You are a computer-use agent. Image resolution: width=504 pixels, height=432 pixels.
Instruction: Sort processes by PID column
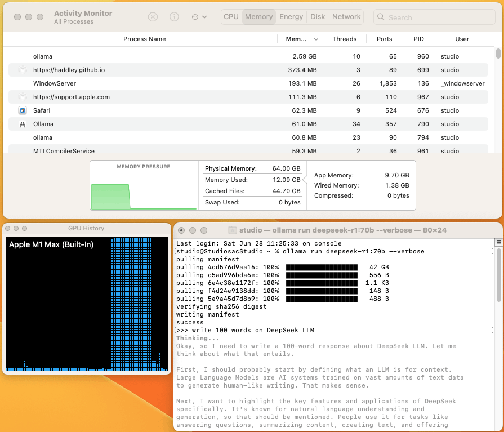[418, 39]
